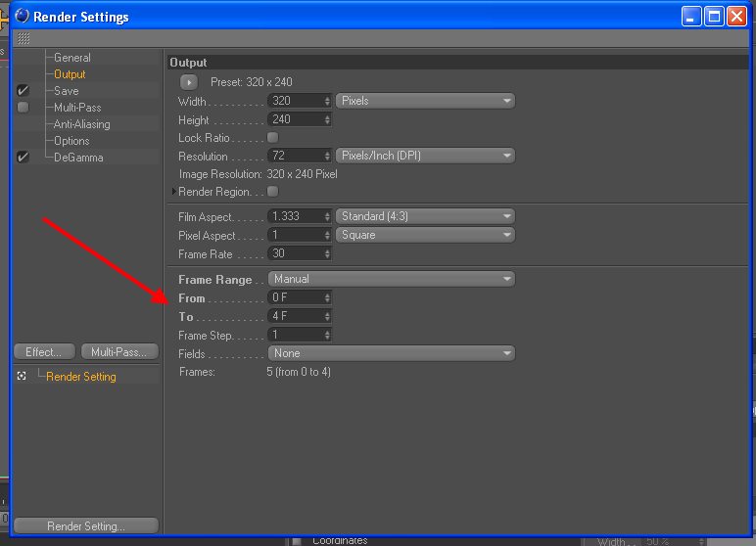756x546 pixels.
Task: Click the Frame Step spinner arrows
Action: coord(327,335)
